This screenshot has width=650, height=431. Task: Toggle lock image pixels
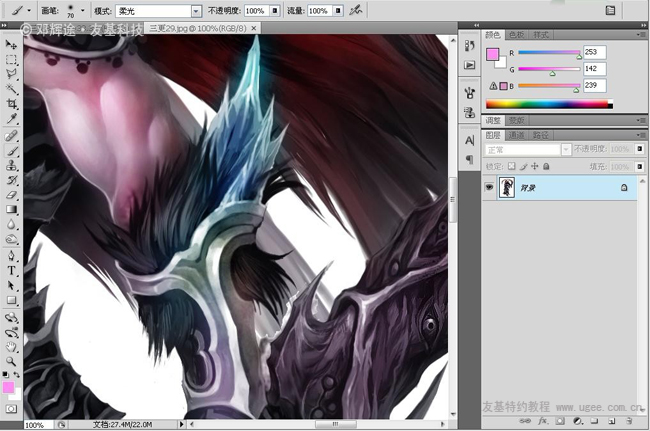coord(524,166)
